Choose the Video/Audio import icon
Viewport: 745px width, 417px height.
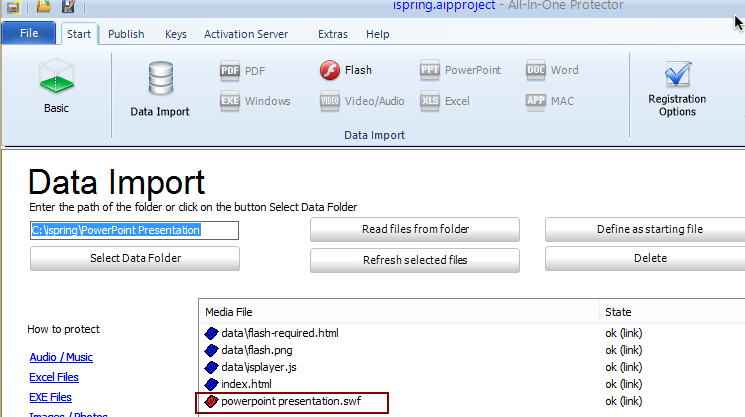(x=330, y=101)
